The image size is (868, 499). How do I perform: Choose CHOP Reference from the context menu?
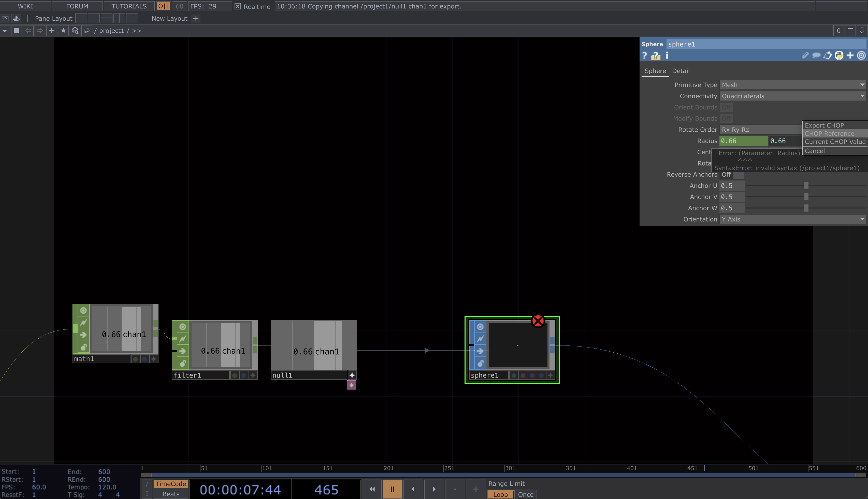(829, 133)
